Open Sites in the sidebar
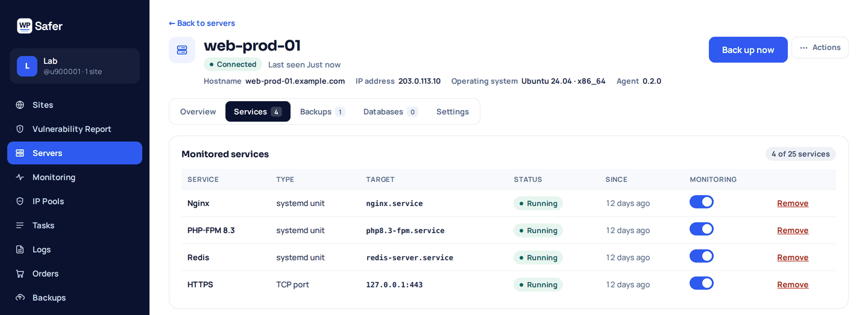The width and height of the screenshot is (868, 315). (75, 105)
